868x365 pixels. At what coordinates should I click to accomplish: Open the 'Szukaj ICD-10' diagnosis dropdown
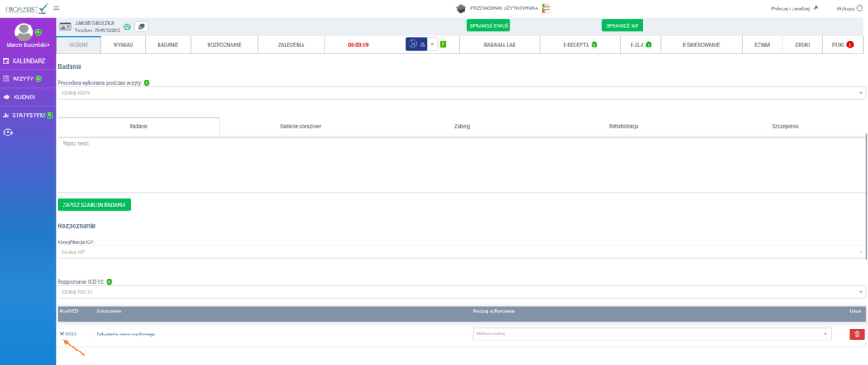(461, 292)
